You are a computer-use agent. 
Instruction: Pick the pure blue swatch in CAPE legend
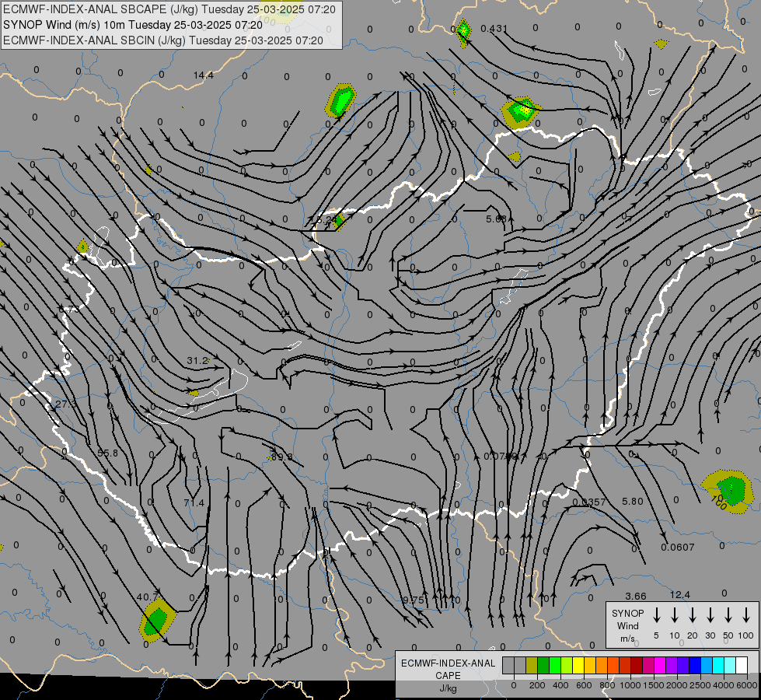(x=695, y=665)
